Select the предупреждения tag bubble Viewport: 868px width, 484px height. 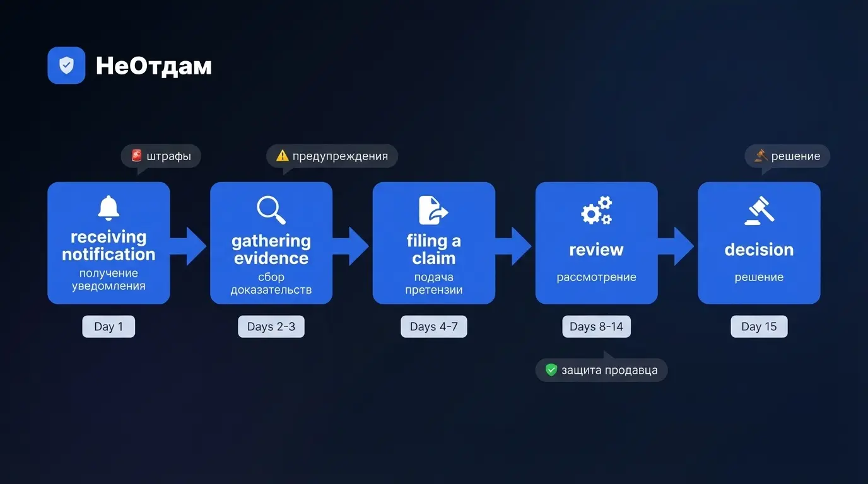332,156
